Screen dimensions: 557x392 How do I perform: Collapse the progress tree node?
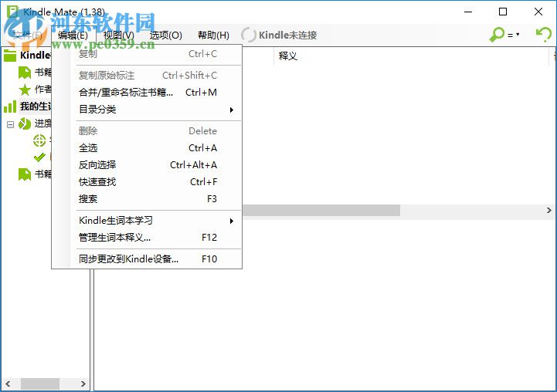[x=10, y=124]
